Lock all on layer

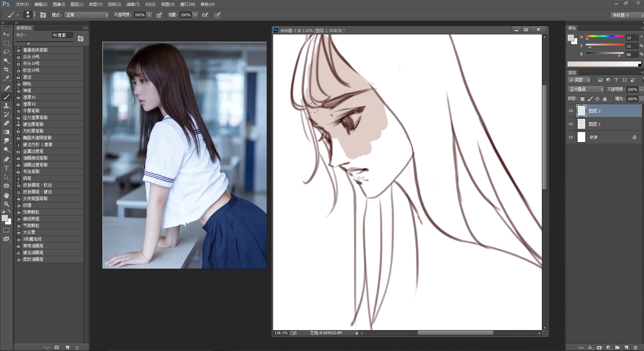[x=605, y=99]
